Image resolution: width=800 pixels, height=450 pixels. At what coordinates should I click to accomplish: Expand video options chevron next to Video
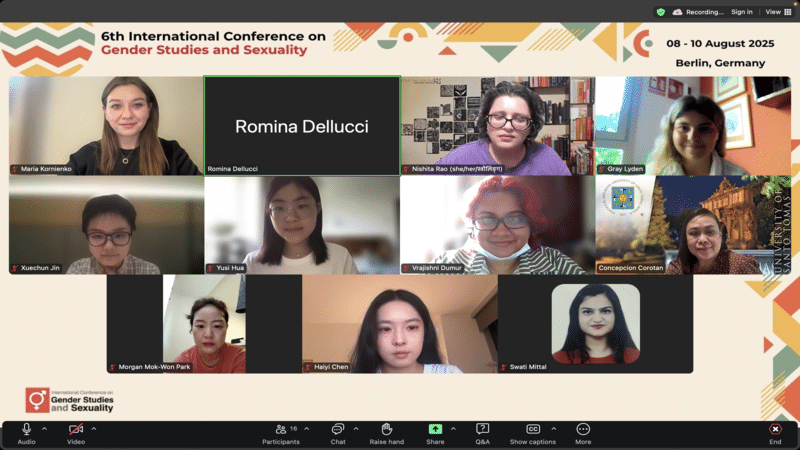[94, 428]
